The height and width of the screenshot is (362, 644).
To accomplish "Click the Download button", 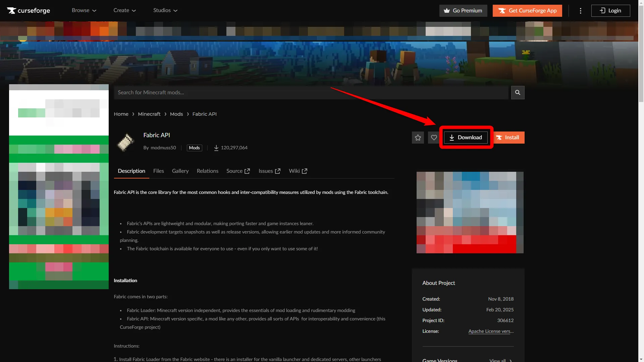I will [x=466, y=138].
